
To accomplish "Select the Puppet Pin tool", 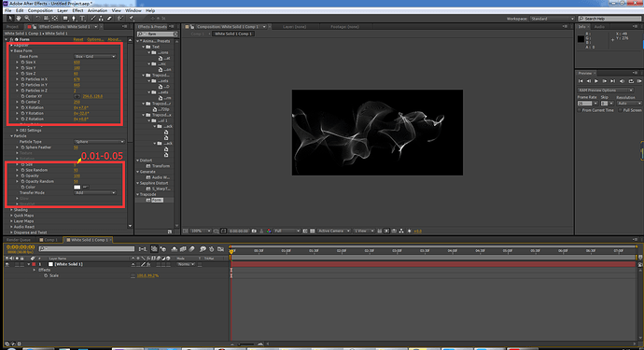I will click(x=132, y=18).
